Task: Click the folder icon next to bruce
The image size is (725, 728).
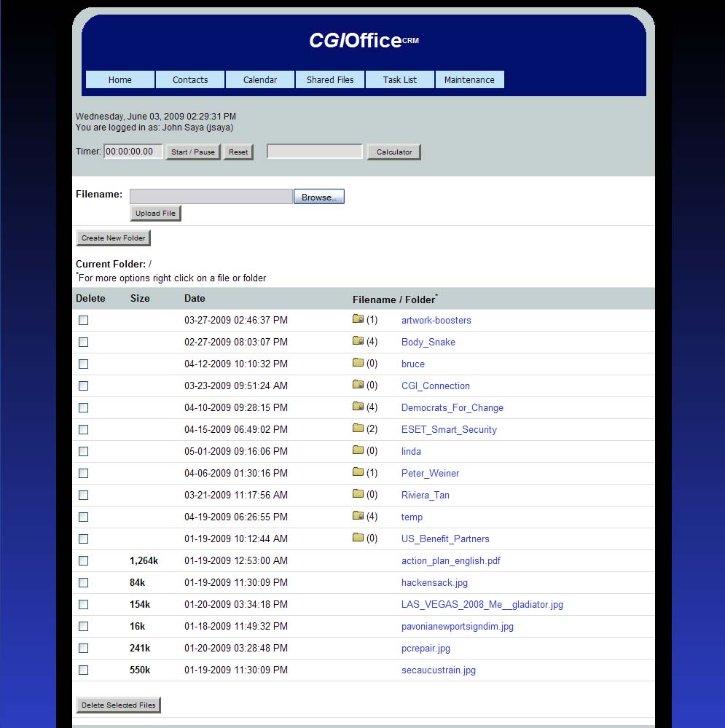Action: (x=358, y=363)
